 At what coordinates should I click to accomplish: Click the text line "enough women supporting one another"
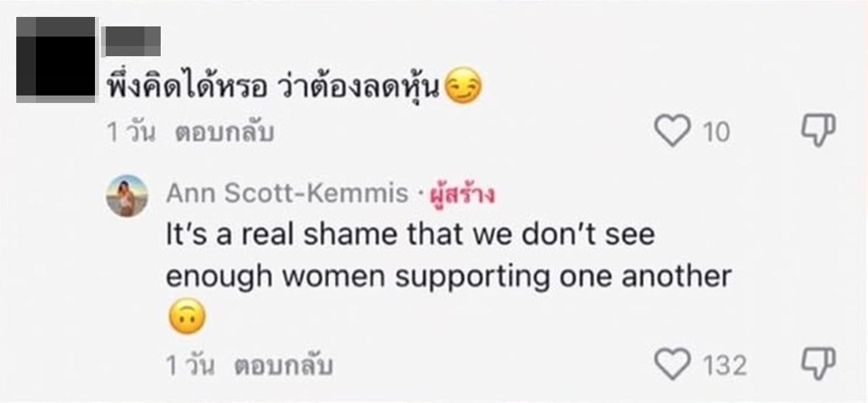tap(448, 276)
